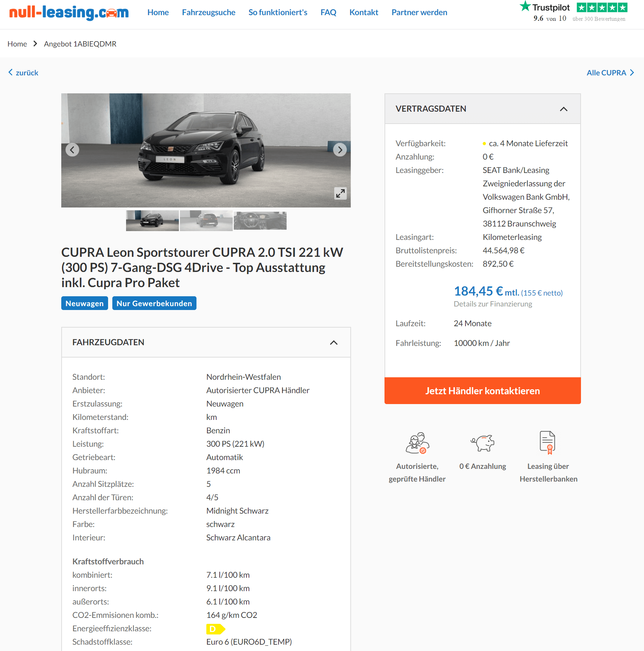
Task: Select the second car thumbnail, rear view
Action: (x=206, y=221)
